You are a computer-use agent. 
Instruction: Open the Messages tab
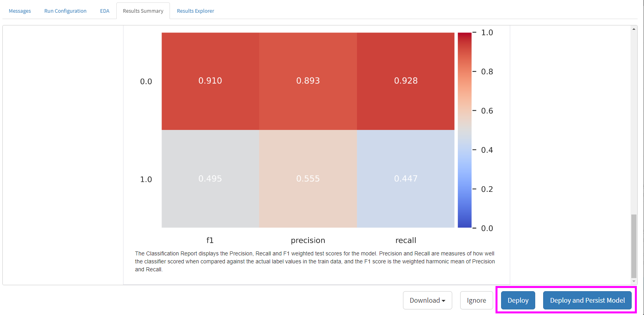pyautogui.click(x=20, y=11)
